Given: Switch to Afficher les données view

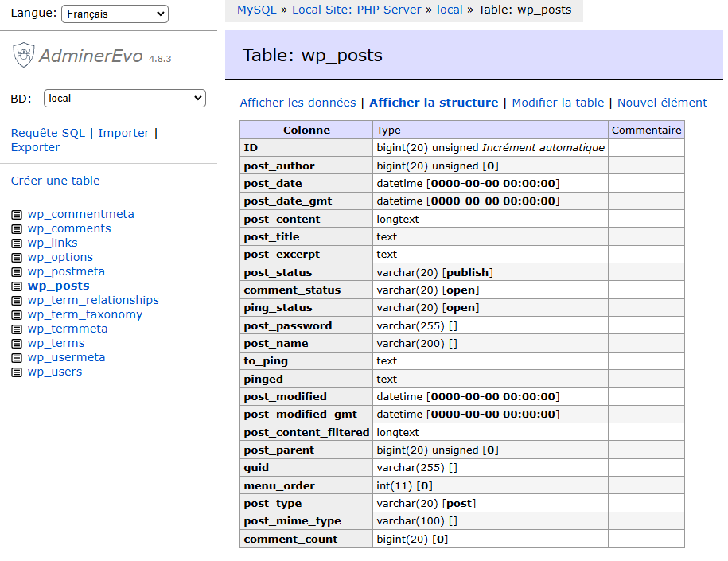Looking at the screenshot, I should click(x=298, y=103).
